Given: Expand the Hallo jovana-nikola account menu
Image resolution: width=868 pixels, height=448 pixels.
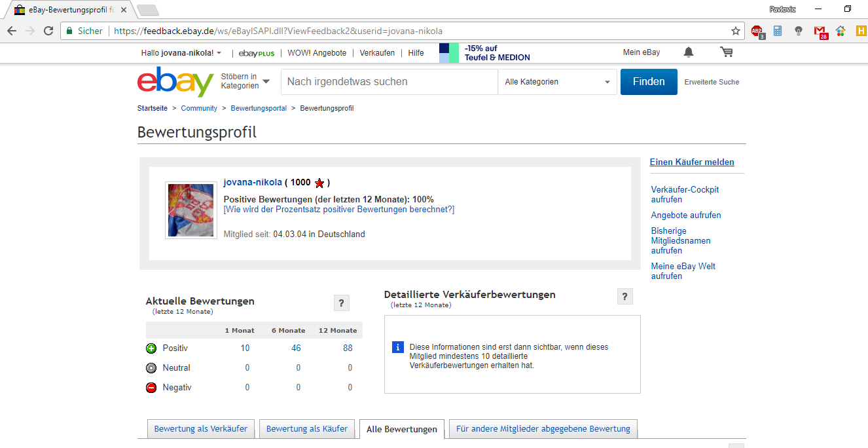Looking at the screenshot, I should 181,53.
